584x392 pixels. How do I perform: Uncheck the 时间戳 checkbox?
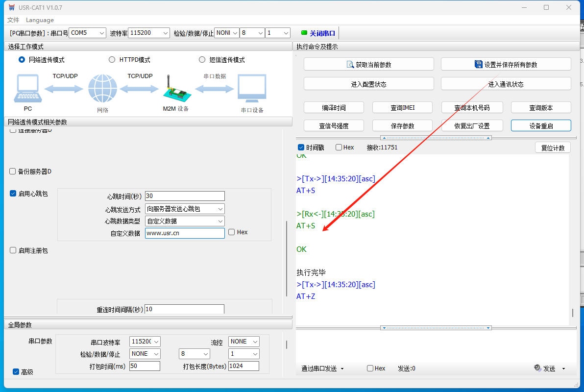(301, 147)
